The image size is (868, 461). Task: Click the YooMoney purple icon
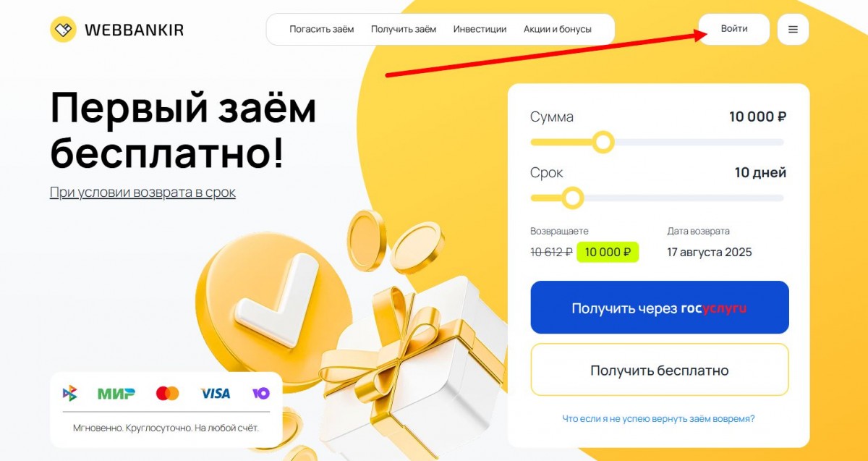(x=261, y=393)
